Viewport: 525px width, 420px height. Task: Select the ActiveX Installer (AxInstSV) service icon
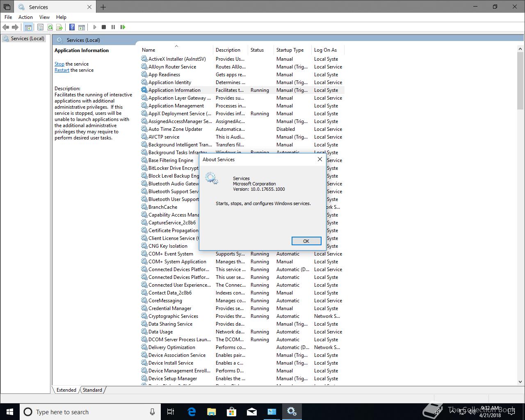(144, 59)
